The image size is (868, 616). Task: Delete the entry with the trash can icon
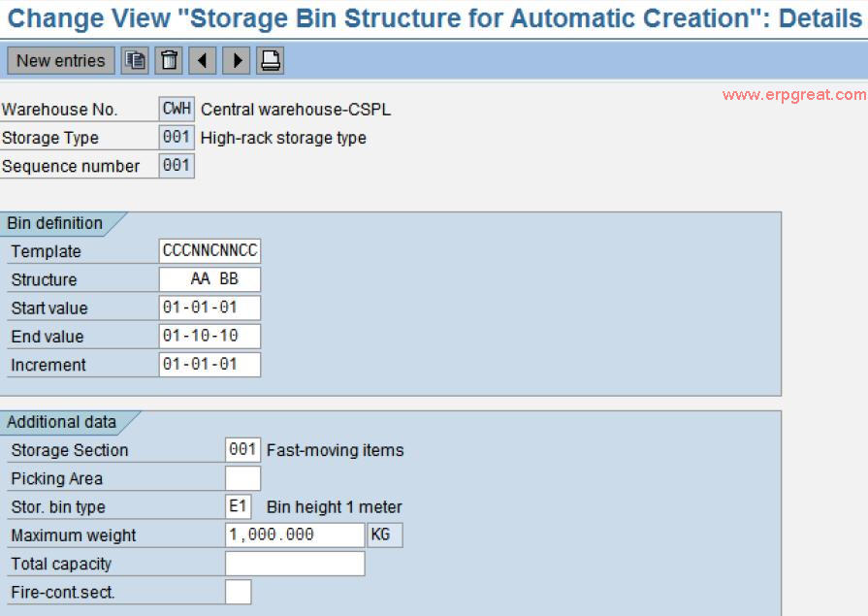(169, 60)
